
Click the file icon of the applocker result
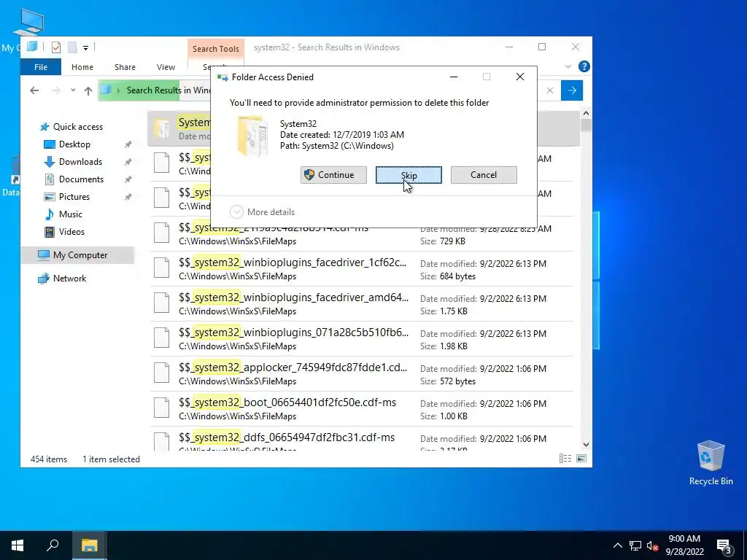click(x=161, y=373)
